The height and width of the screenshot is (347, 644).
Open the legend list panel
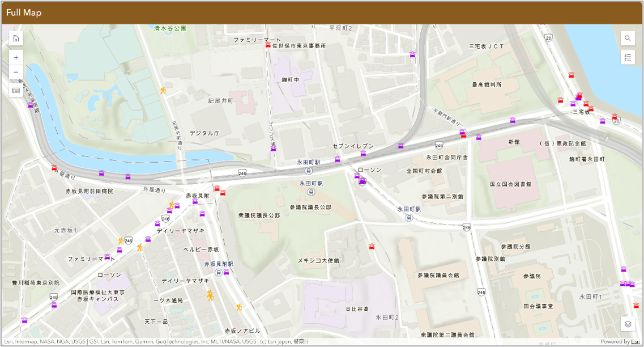pos(628,57)
